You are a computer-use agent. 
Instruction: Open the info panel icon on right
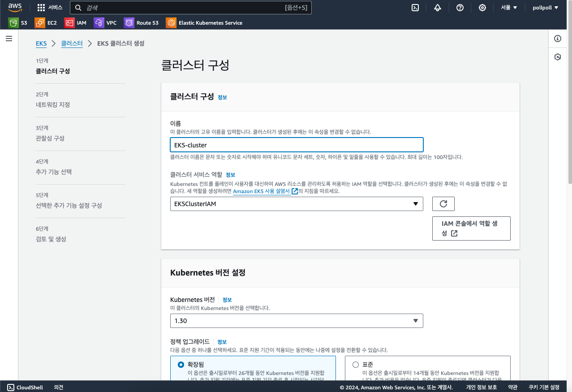(x=558, y=39)
